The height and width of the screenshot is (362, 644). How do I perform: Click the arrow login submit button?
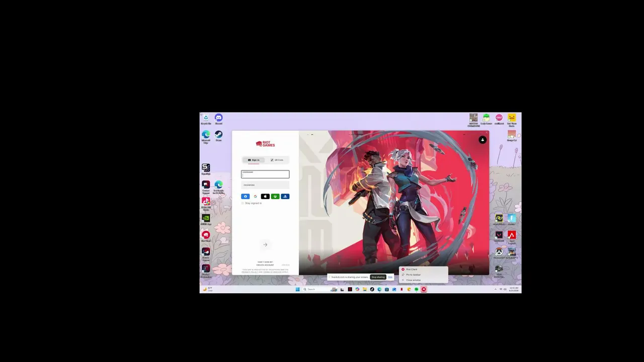click(x=265, y=245)
